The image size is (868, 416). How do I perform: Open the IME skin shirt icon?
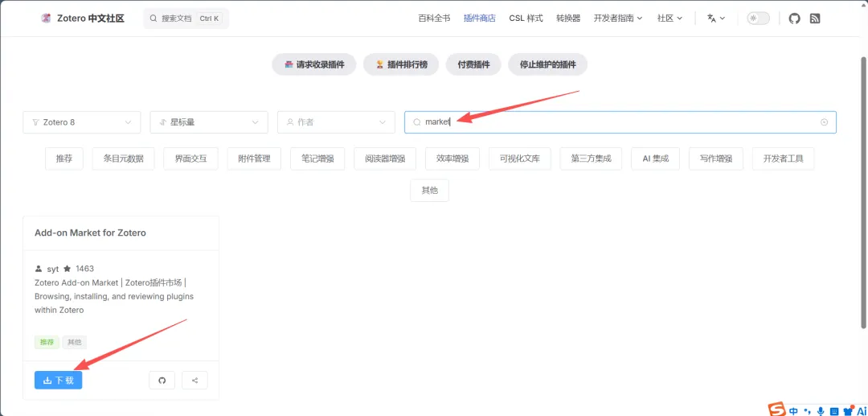(847, 410)
